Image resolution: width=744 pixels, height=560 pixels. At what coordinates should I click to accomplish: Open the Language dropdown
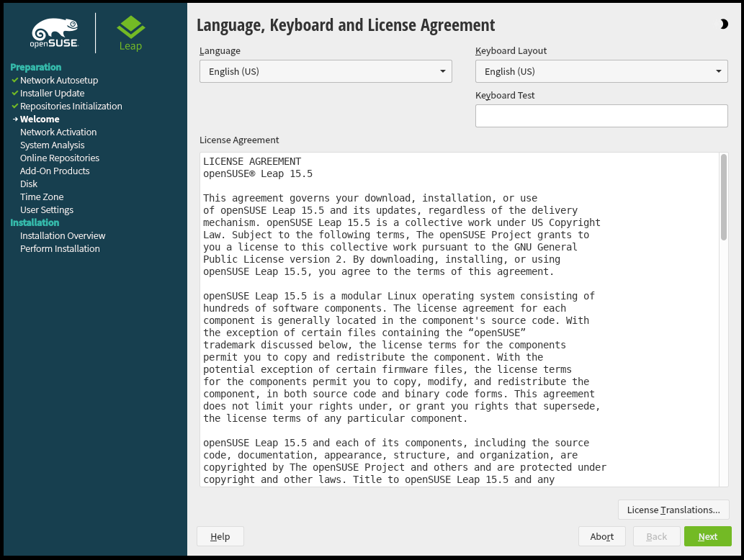(x=326, y=71)
